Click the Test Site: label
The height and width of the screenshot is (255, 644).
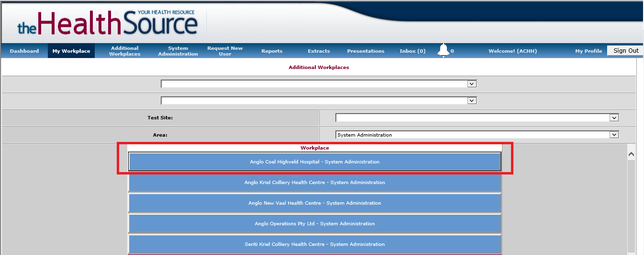160,117
